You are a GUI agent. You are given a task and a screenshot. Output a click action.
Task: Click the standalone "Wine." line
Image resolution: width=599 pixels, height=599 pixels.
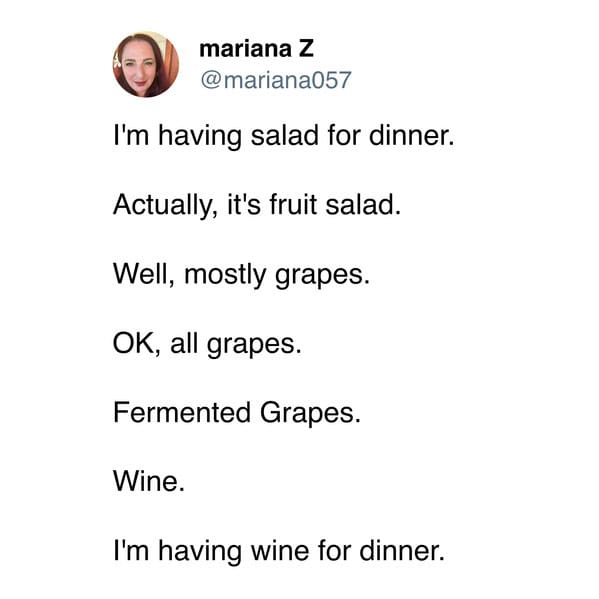[x=149, y=481]
